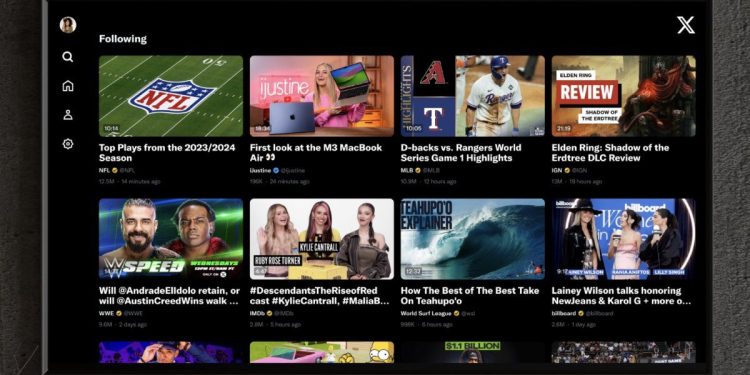
Task: Play the Descendants cast interview thumbnail
Action: pos(322,239)
